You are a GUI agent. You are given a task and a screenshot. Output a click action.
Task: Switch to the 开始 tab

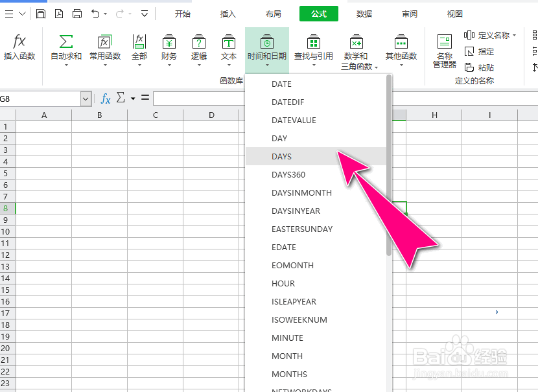click(182, 14)
